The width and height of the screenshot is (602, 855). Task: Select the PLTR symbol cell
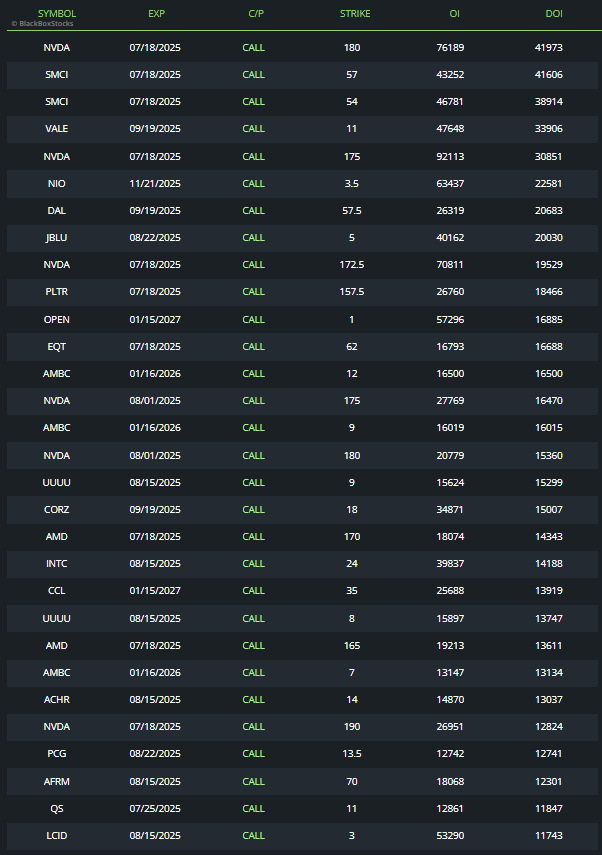click(57, 292)
